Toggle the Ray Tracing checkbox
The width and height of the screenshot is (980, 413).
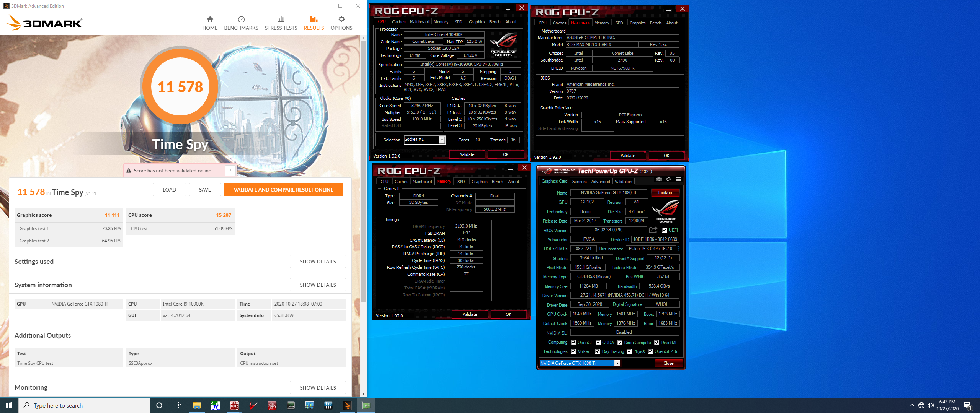pyautogui.click(x=598, y=351)
